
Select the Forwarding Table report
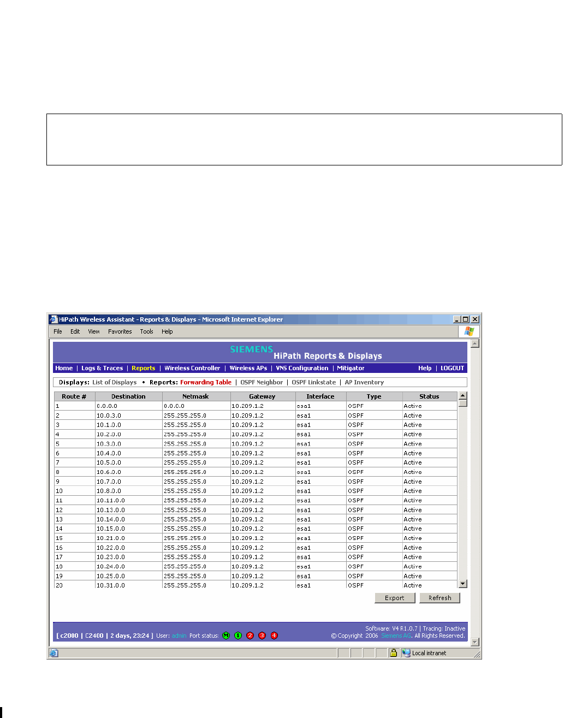click(206, 382)
